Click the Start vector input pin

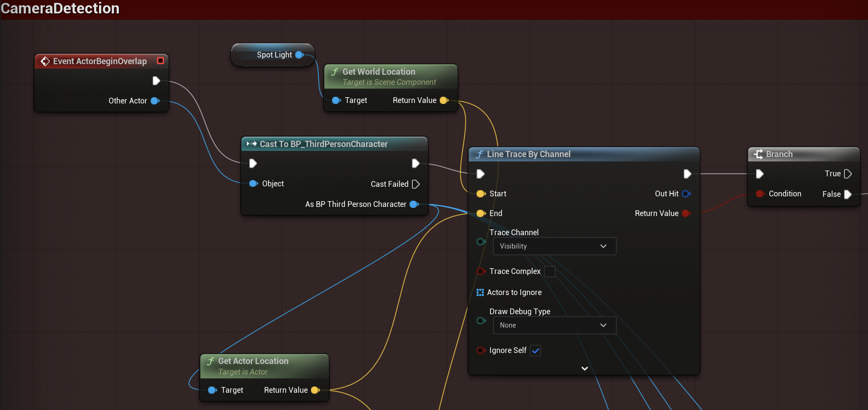coord(481,194)
